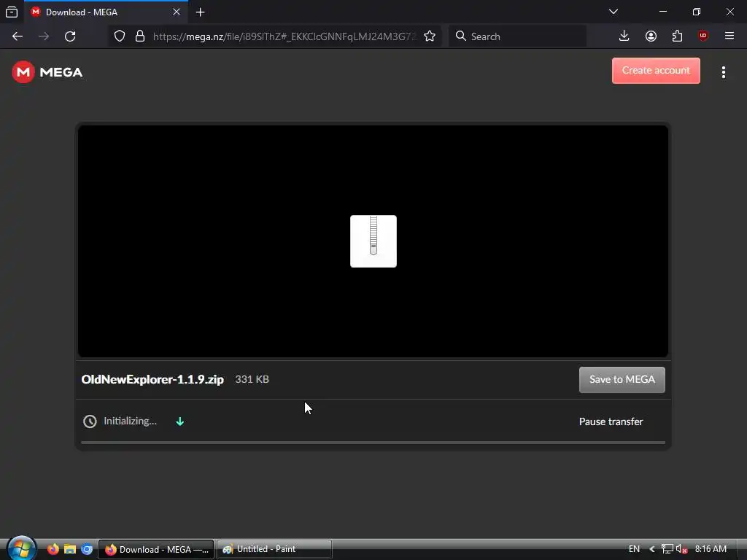Open the muted volume tray icon
The height and width of the screenshot is (560, 747).
tap(682, 549)
